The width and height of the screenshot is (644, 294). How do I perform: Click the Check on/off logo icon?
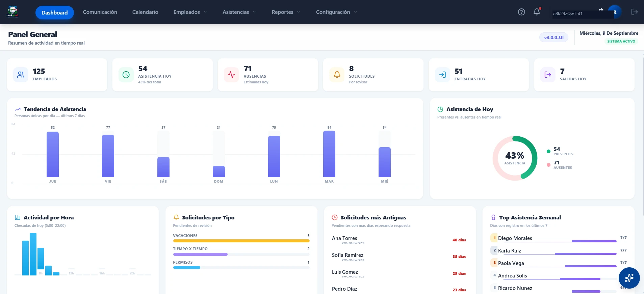click(12, 12)
